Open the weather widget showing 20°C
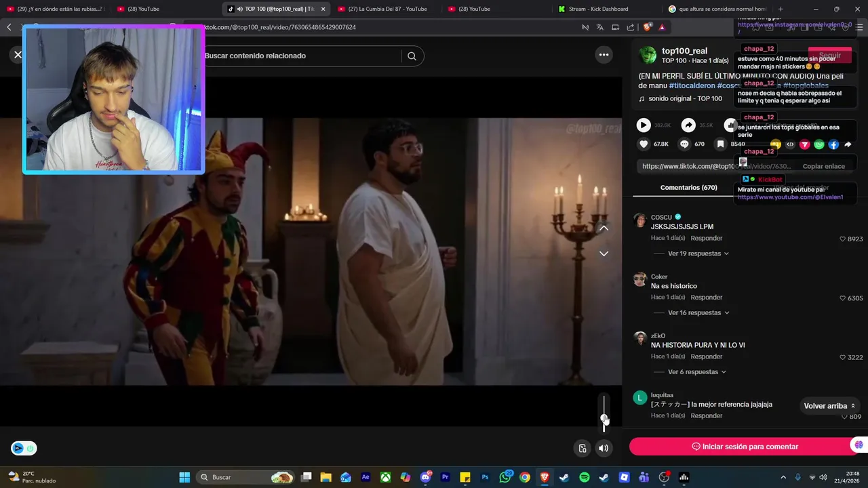868x488 pixels. tap(31, 477)
